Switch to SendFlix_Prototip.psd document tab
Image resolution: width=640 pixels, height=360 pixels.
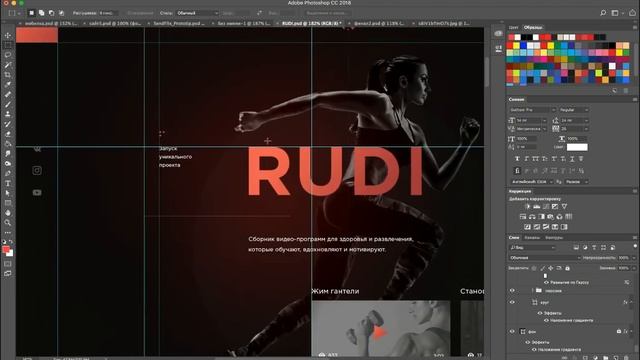[x=179, y=24]
